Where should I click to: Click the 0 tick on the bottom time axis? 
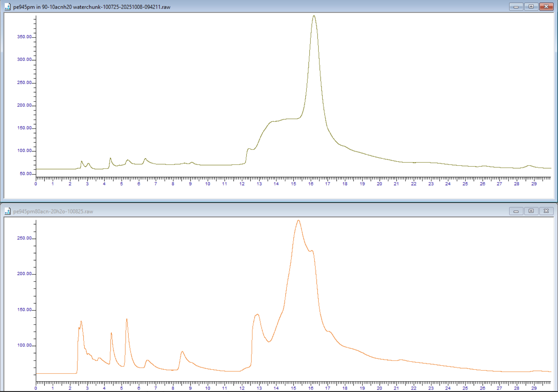pos(35,388)
